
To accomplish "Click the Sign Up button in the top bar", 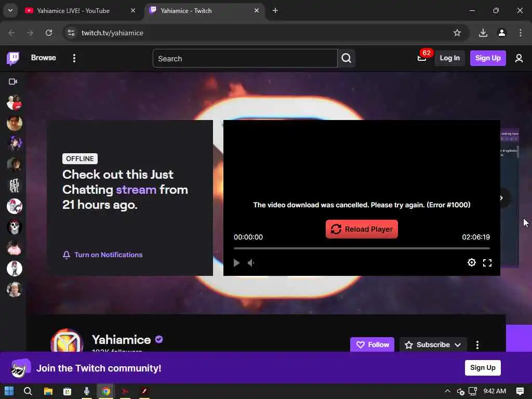I will [488, 58].
